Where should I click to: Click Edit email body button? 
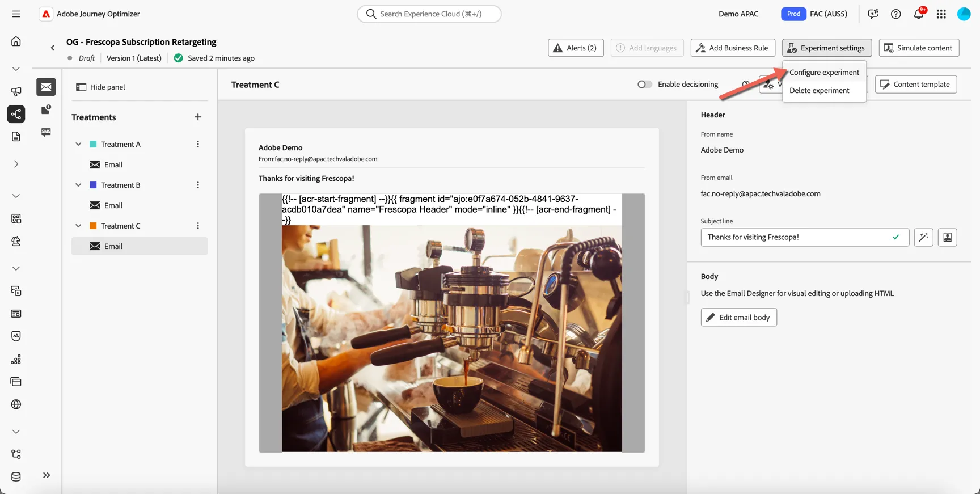[x=738, y=317]
